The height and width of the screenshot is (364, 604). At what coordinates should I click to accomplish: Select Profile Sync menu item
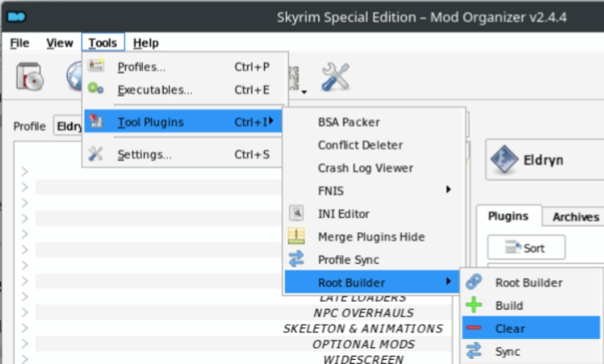pyautogui.click(x=373, y=260)
